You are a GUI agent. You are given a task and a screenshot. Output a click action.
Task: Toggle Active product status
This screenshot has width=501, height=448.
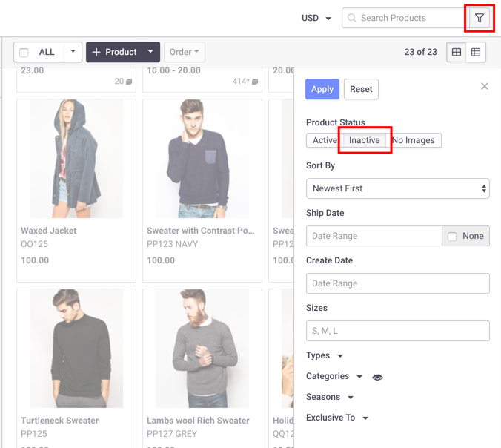coord(325,140)
